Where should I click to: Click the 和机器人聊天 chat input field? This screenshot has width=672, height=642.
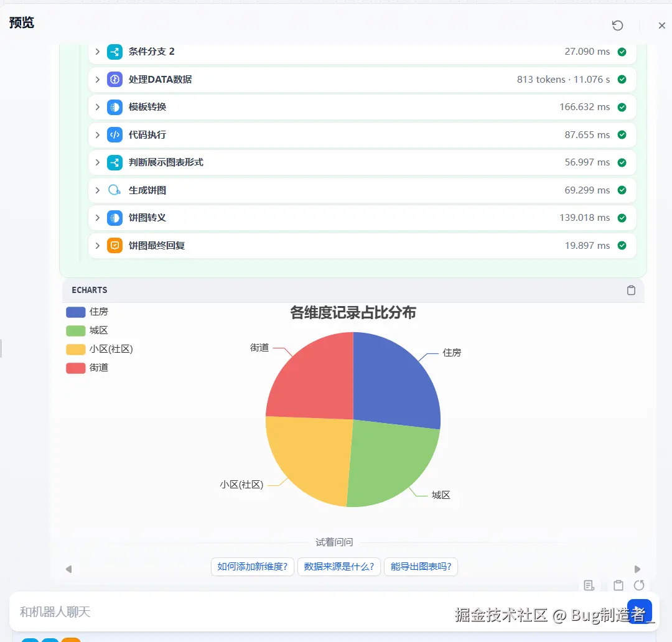(187, 612)
